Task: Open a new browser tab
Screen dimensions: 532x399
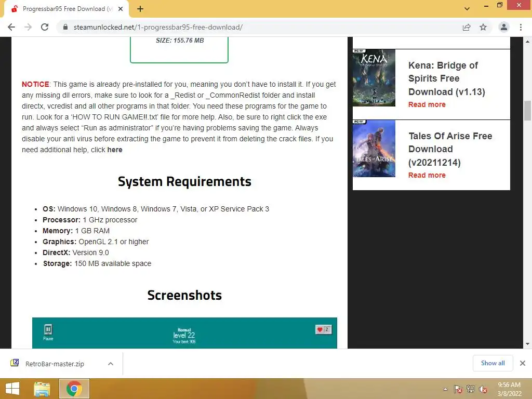Action: coord(140,9)
